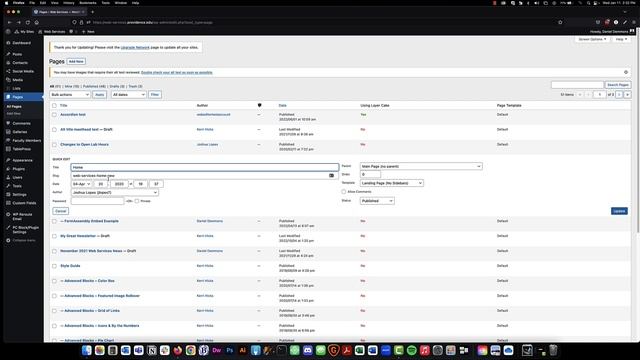The width and height of the screenshot is (640, 360).
Task: Filter pages by the Published view
Action: tap(94, 87)
